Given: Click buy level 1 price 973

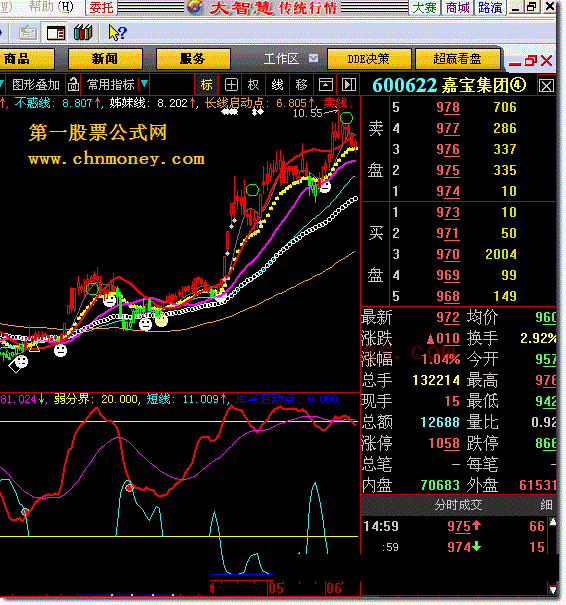Looking at the screenshot, I should [x=448, y=212].
